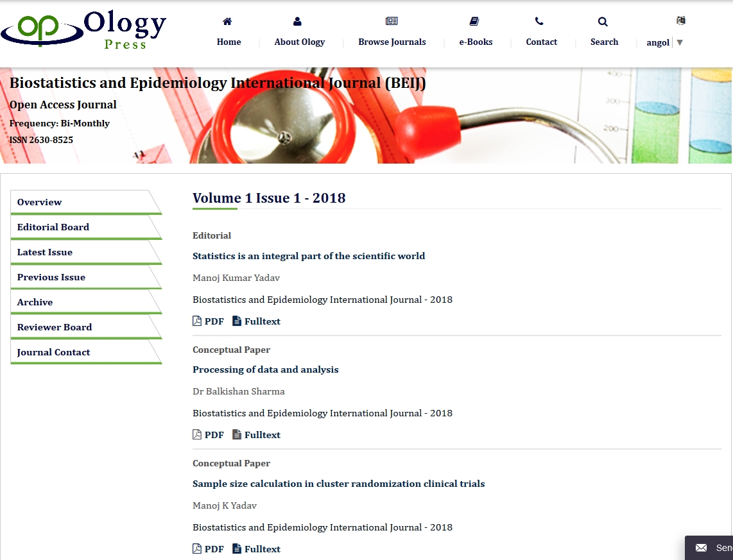Select Previous Issue in the sidebar
This screenshot has width=733, height=560.
pyautogui.click(x=86, y=277)
